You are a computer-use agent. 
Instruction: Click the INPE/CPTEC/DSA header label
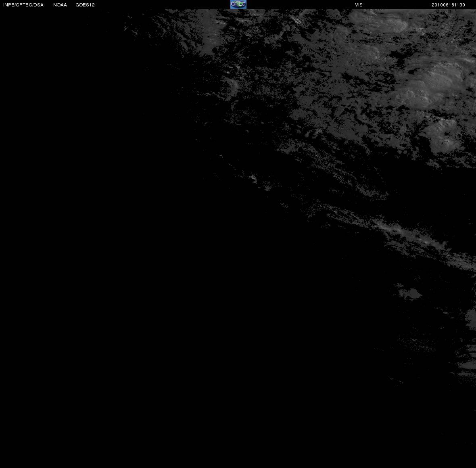(x=23, y=5)
